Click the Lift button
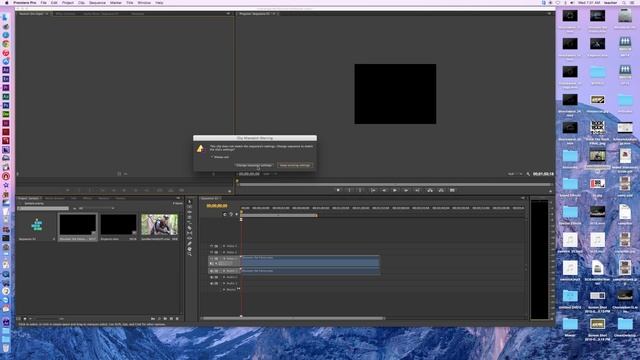 tap(430, 190)
